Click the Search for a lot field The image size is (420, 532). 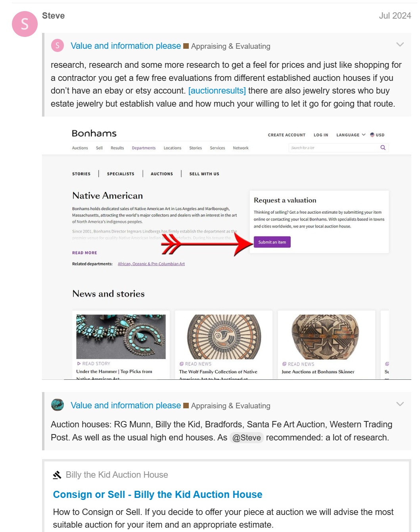[333, 148]
